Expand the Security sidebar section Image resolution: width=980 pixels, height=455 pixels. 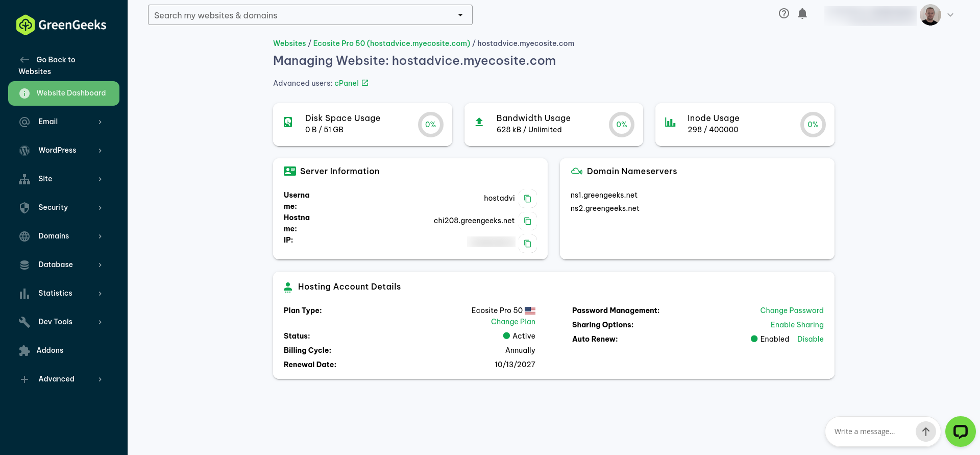(64, 207)
